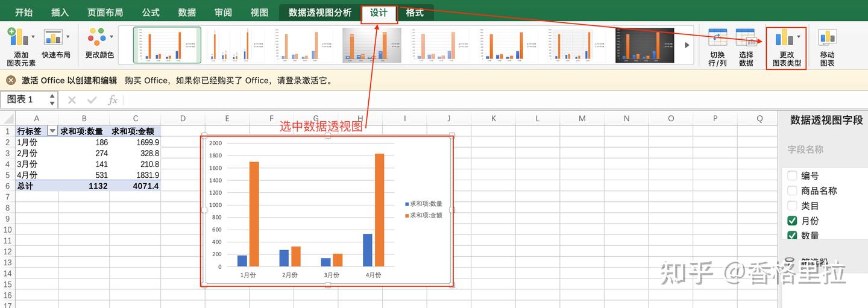Select the first chart style thumbnail
868x308 pixels.
click(x=167, y=45)
